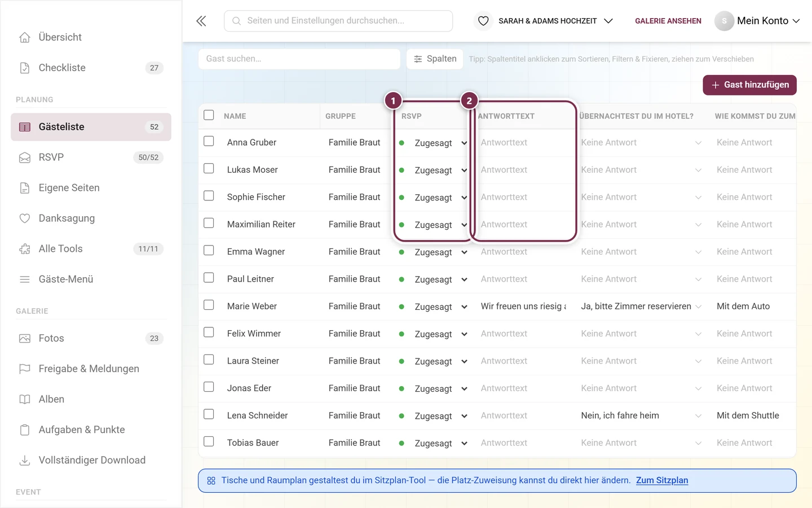Click the Danksagung heart icon

(25, 218)
